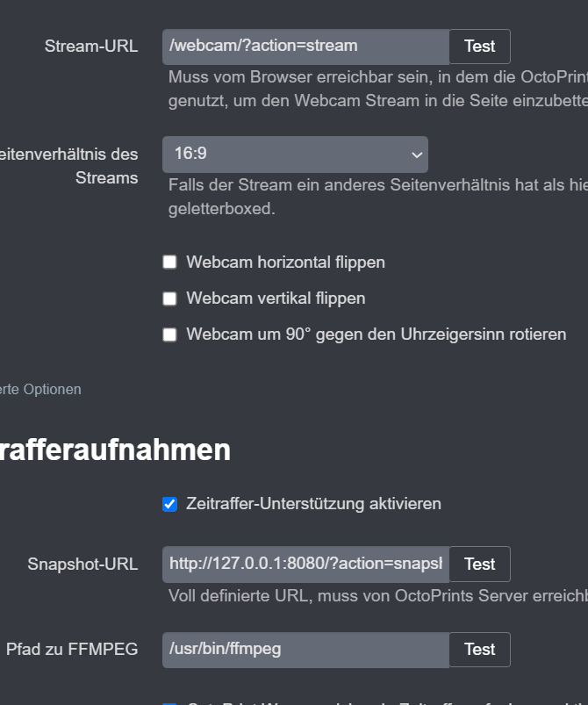Focus the Snapshot-URL input field
The image size is (588, 705).
305,565
